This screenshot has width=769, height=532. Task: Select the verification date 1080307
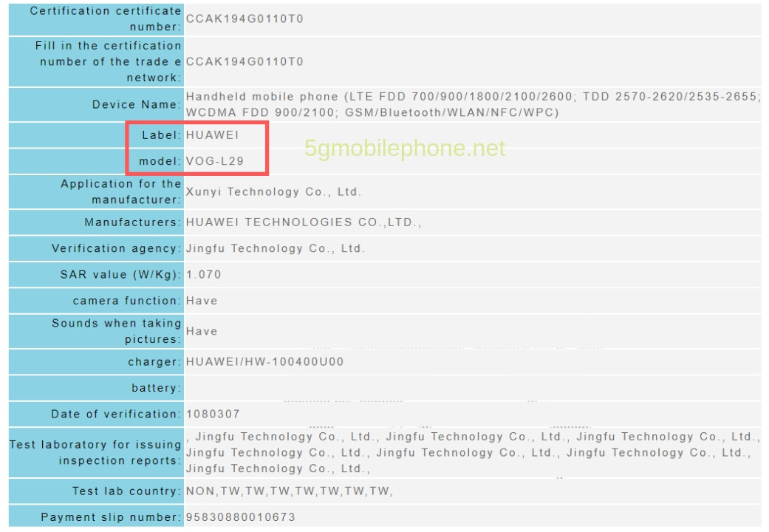(213, 414)
